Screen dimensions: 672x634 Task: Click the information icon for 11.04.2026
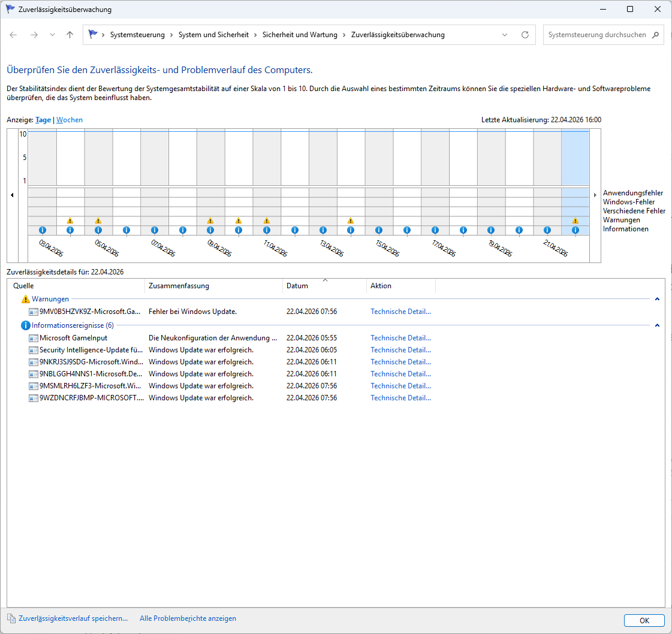(x=267, y=230)
